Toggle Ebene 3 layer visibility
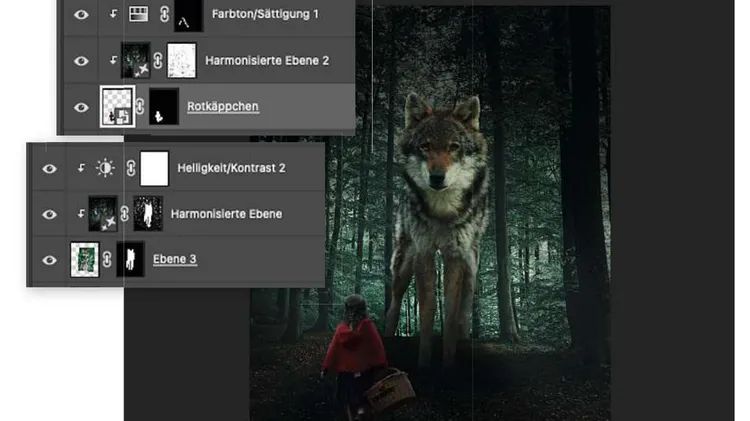750x421 pixels. coord(49,259)
